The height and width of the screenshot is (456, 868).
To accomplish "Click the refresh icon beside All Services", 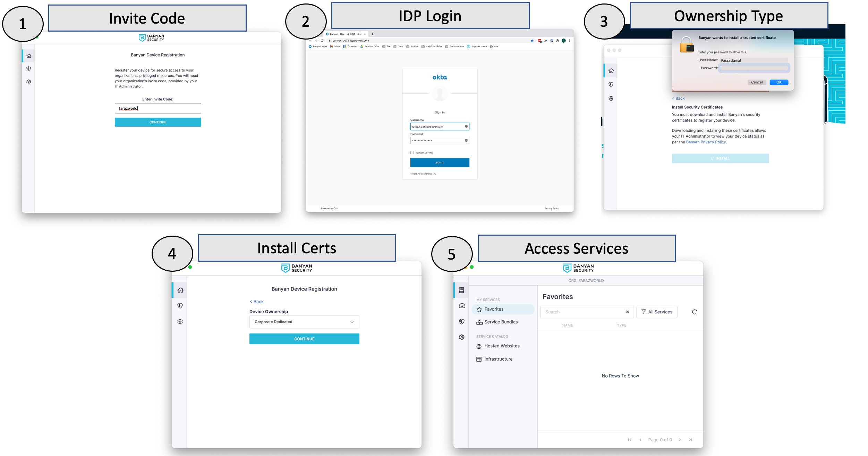I will [694, 312].
